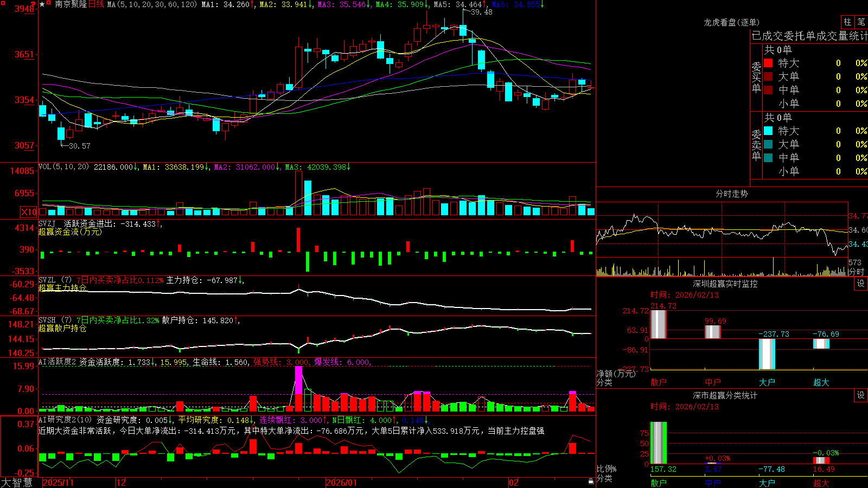Click the star marker beside 南京聚隆
The width and height of the screenshot is (868, 488).
point(42,4)
